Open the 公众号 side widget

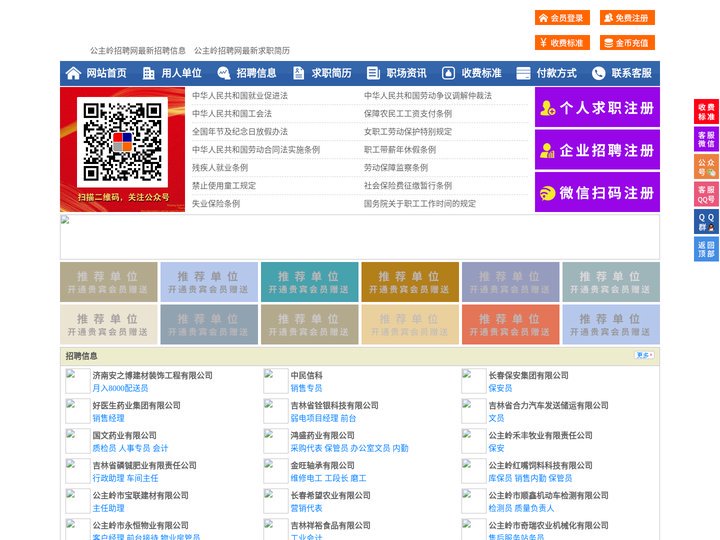click(706, 167)
